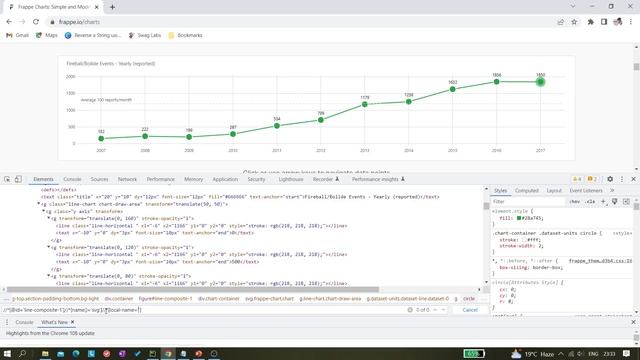Open Windows notification center

(x=627, y=353)
